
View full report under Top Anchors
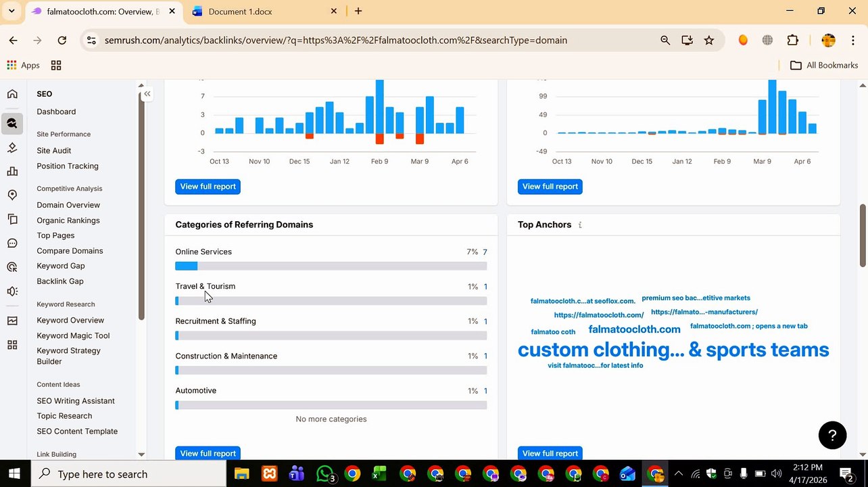pos(550,453)
